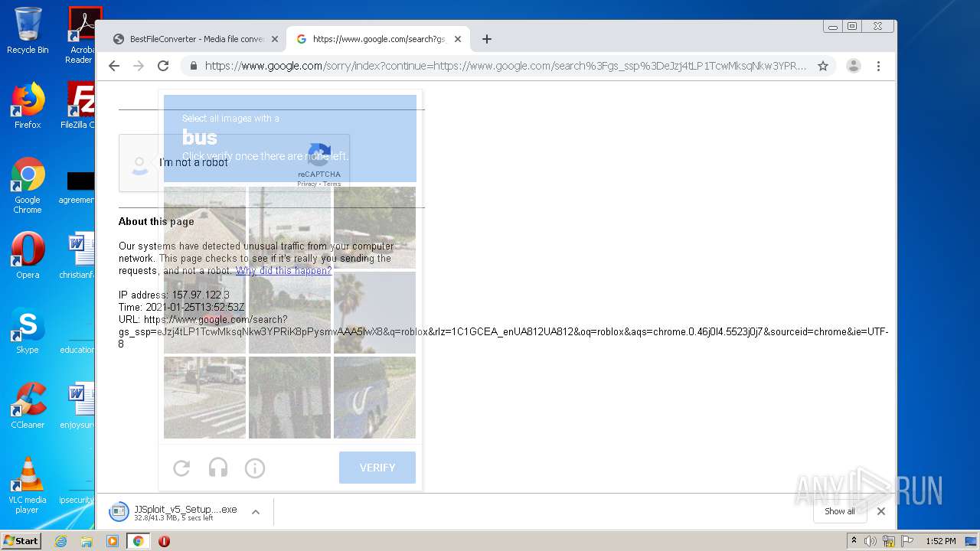This screenshot has width=980, height=551.
Task: Expand the JJSploit download options chevron
Action: point(256,512)
